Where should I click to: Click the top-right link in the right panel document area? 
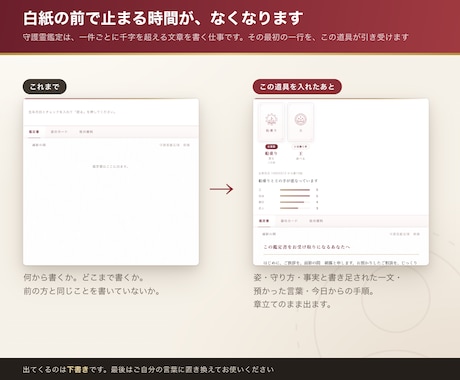(405, 234)
